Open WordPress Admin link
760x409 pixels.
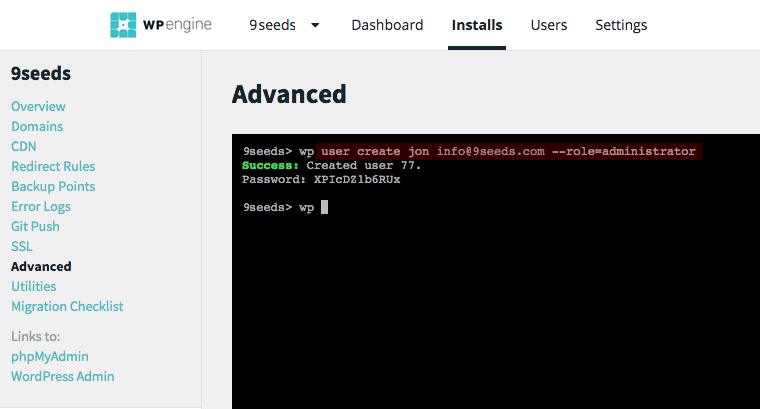point(63,376)
